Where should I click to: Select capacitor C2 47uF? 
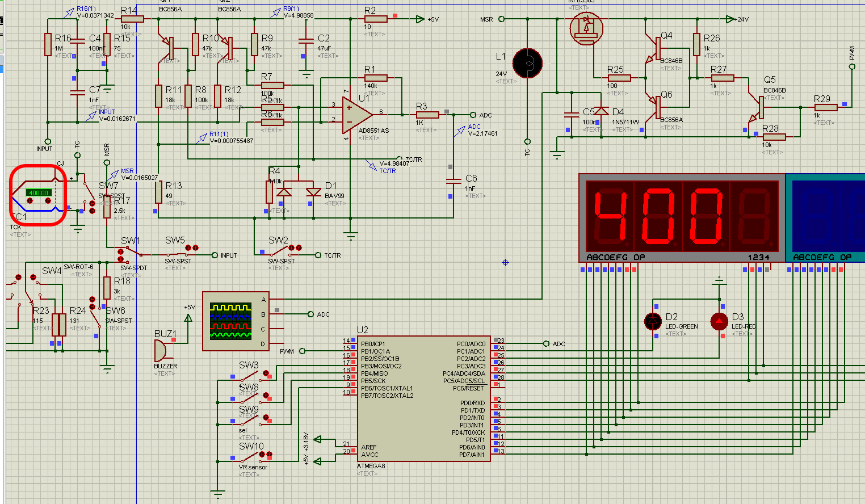tap(306, 40)
